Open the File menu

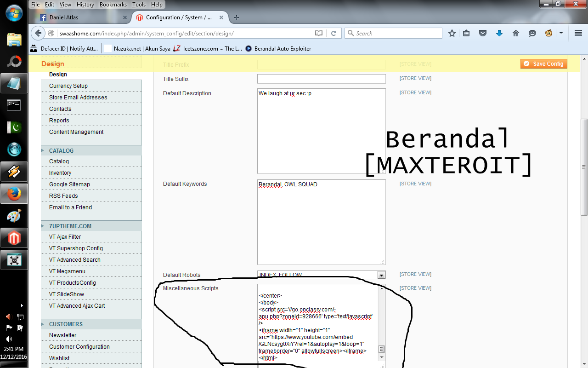click(x=35, y=5)
